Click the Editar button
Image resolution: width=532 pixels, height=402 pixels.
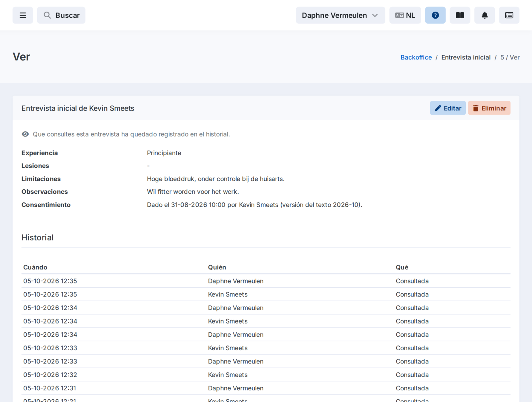(448, 108)
